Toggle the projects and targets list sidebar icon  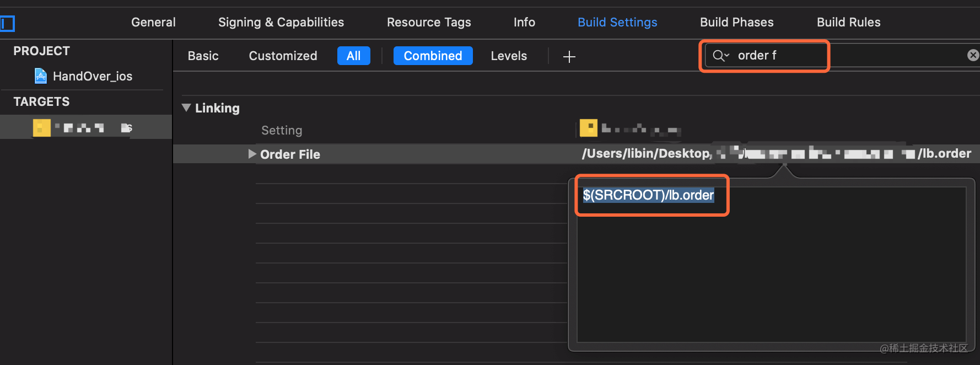[x=7, y=24]
